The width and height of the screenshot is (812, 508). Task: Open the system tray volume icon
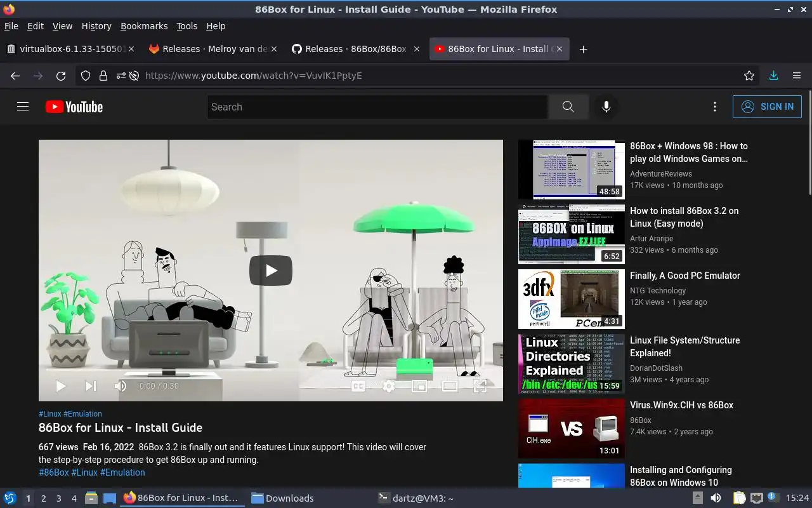tap(716, 498)
